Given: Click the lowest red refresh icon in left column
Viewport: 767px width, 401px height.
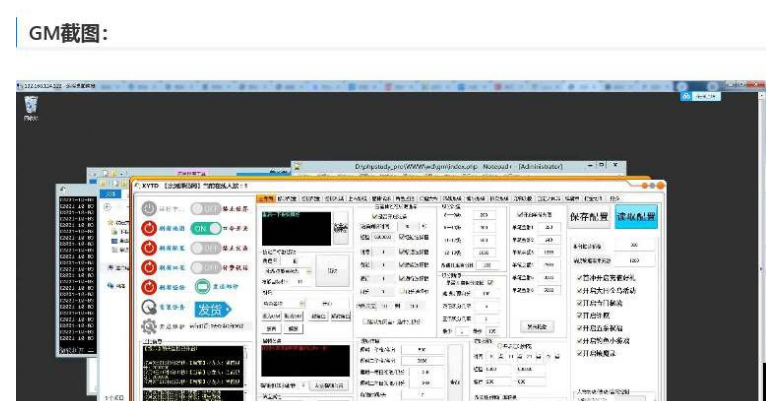Looking at the screenshot, I should tap(149, 287).
